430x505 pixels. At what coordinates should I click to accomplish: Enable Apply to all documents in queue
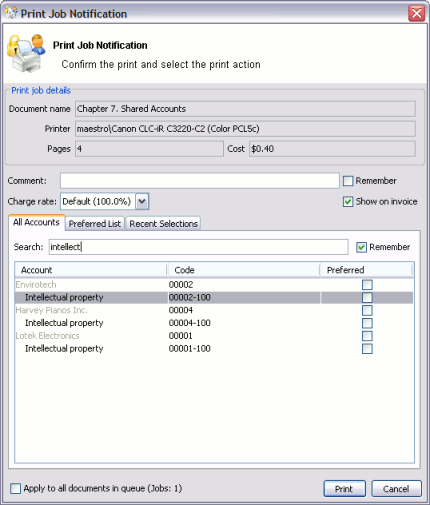pos(15,489)
